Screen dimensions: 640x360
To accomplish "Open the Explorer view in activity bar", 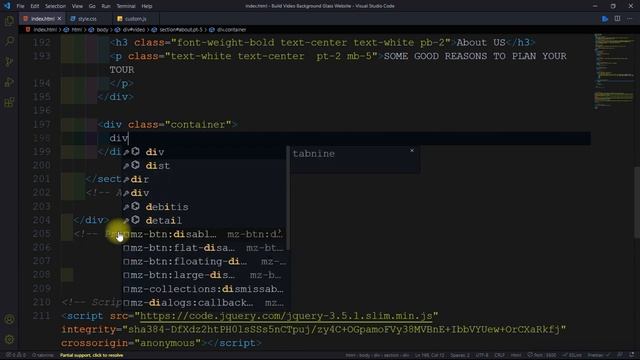I will tap(9, 21).
